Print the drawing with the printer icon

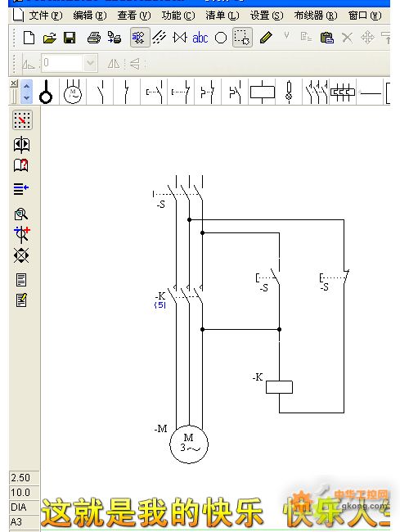(93, 38)
